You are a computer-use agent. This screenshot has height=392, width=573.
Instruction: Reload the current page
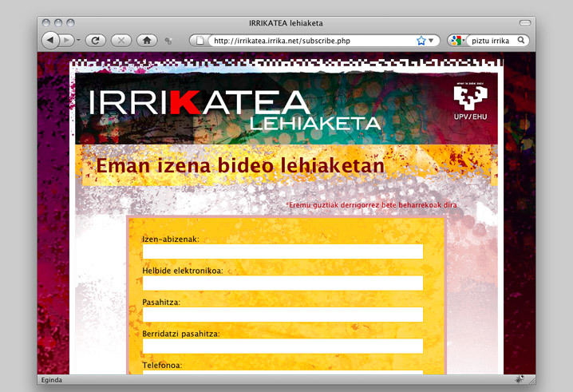point(95,40)
